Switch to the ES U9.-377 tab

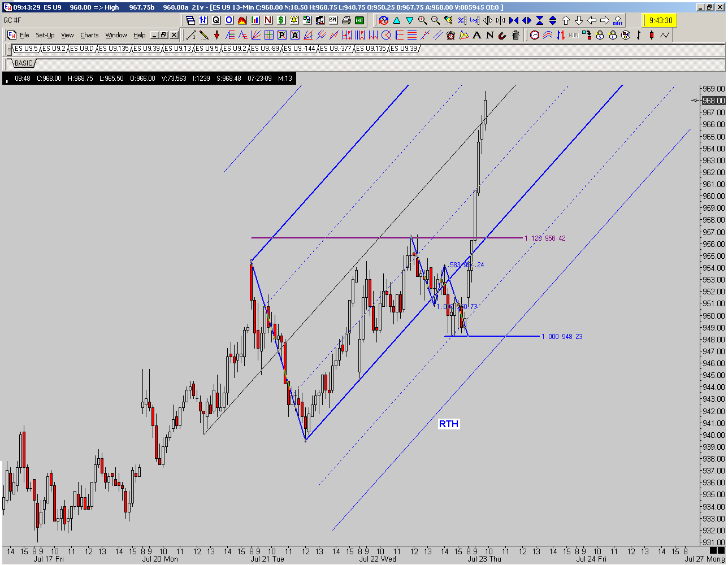point(336,49)
